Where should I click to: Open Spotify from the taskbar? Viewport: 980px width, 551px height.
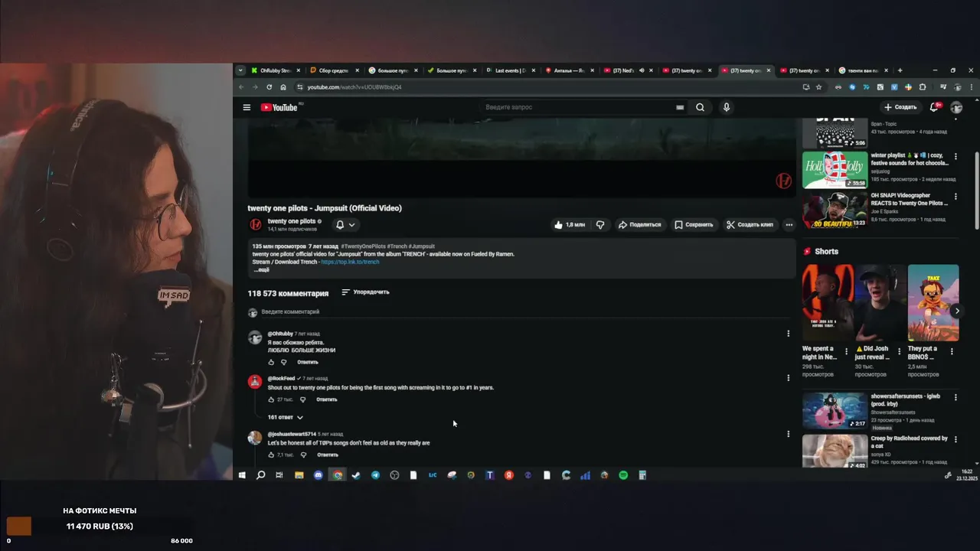tap(623, 475)
